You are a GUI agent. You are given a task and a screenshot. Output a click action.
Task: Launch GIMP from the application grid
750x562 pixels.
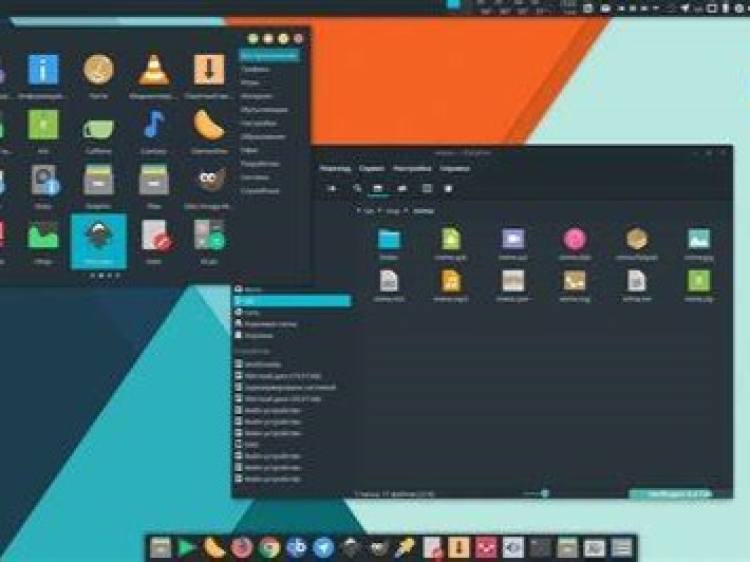[209, 180]
